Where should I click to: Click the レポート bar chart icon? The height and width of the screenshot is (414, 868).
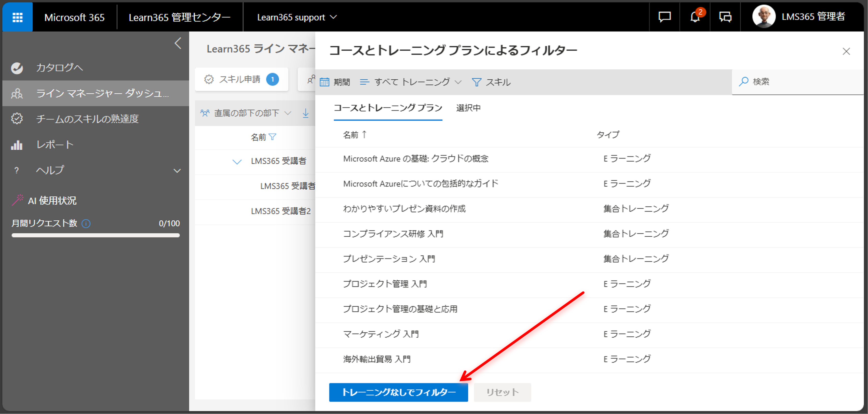[17, 145]
